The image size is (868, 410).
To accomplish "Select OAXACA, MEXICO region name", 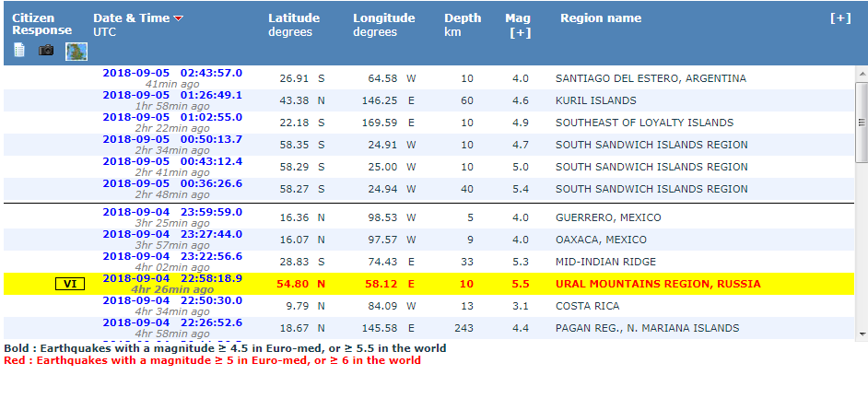I will point(601,240).
